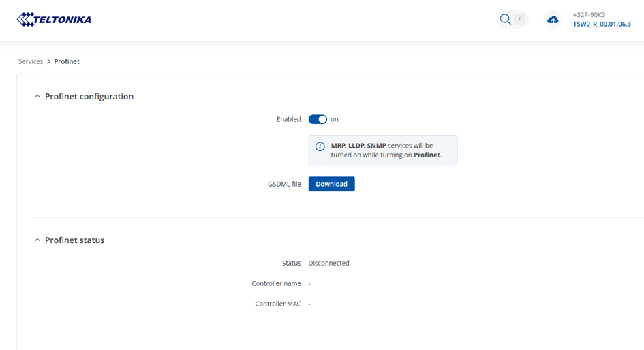Image resolution: width=644 pixels, height=350 pixels.
Task: Open the TSW2_R_00.01.06.3 firmware link
Action: click(602, 25)
